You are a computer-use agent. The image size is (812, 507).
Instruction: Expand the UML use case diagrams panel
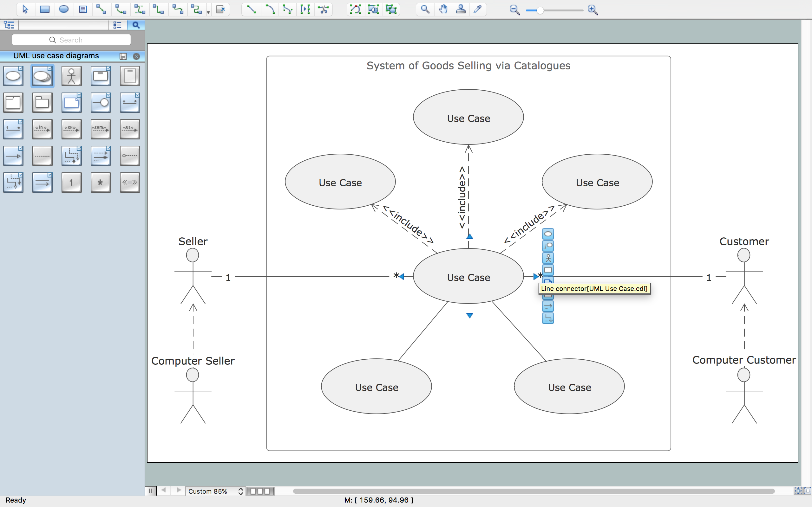[56, 55]
